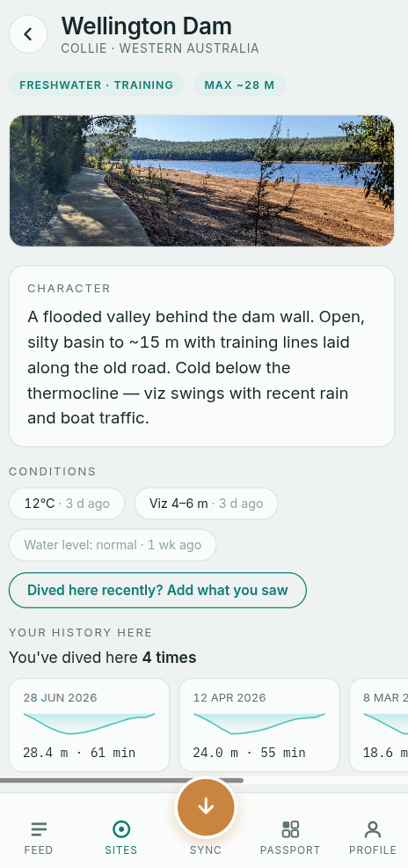Click the Character description card
408x868 pixels.
pos(201,356)
